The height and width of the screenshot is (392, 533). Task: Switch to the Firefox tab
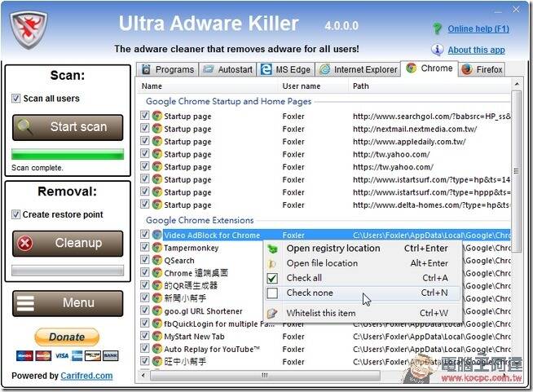click(482, 69)
